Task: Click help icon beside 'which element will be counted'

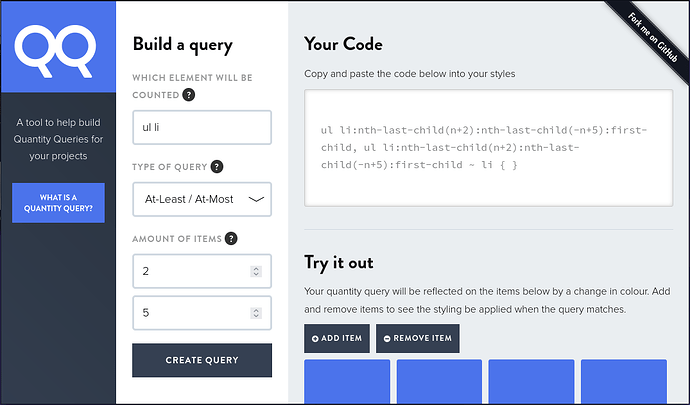Action: tap(189, 95)
